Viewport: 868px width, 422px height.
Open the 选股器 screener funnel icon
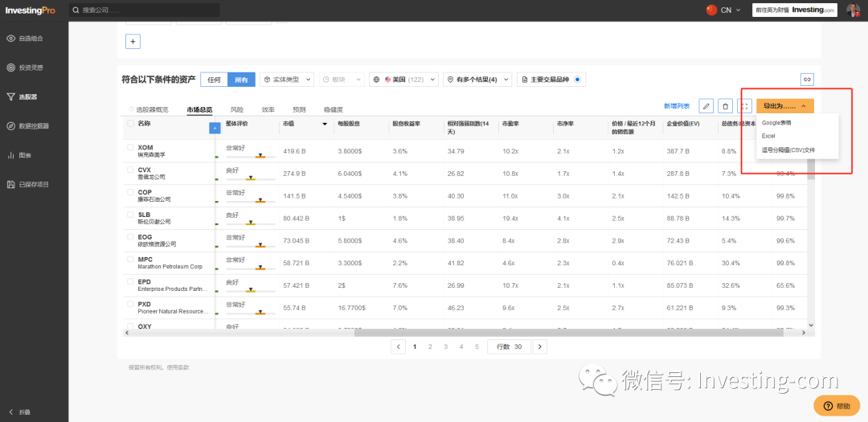[x=10, y=96]
